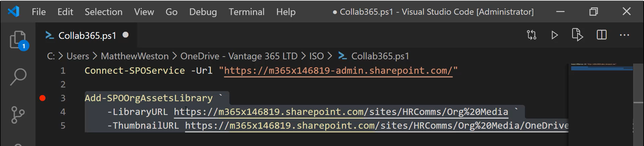
Task: Click the VS Code logo icon
Action: (13, 12)
